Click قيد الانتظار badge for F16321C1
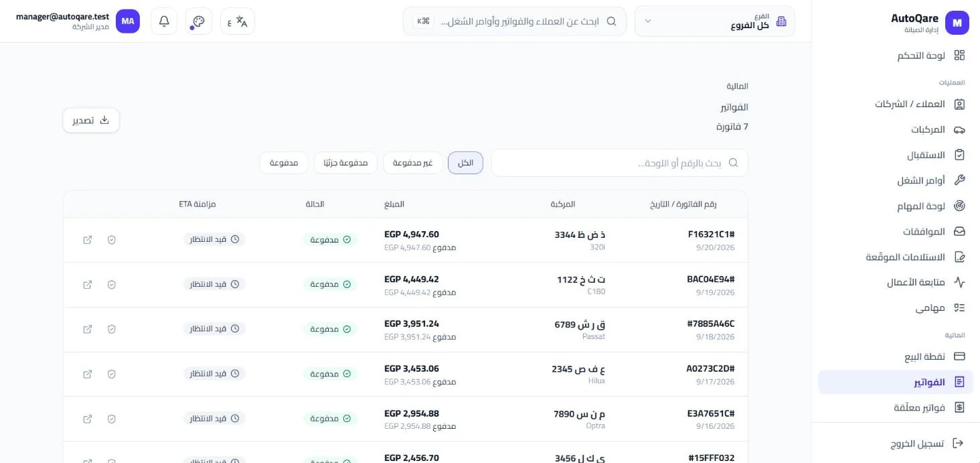Image resolution: width=980 pixels, height=463 pixels. pyautogui.click(x=214, y=240)
